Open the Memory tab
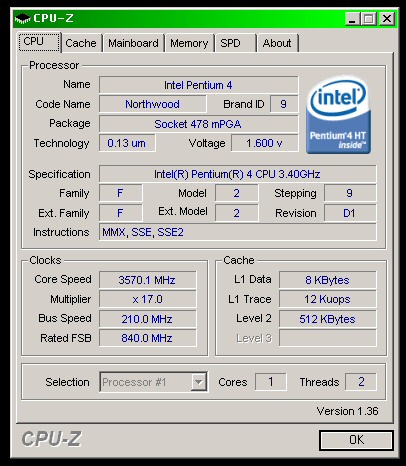Viewport: 406px width, 466px height. (189, 43)
